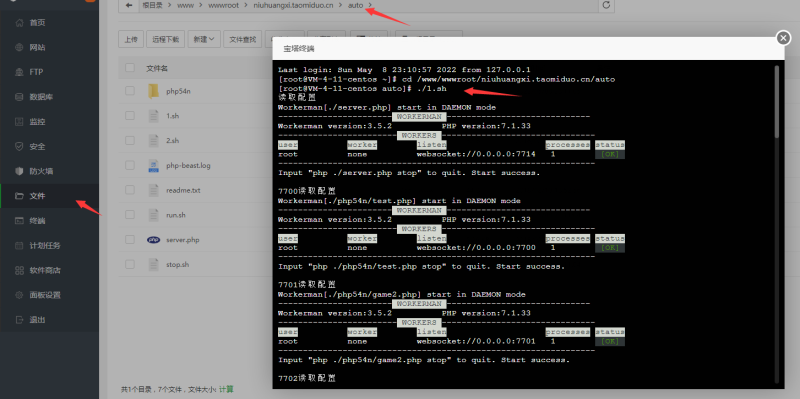Close the 宝塔终端 terminal window
Image resolution: width=800 pixels, height=399 pixels.
pos(783,38)
